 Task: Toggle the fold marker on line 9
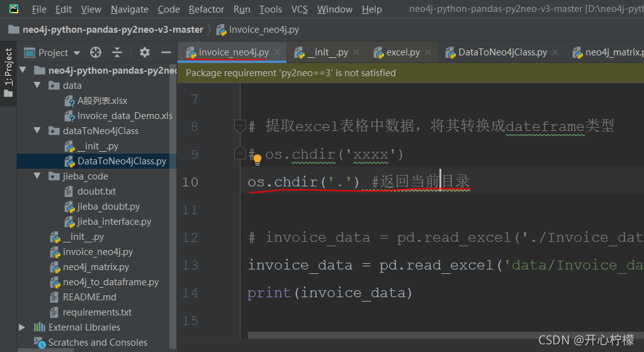(240, 153)
